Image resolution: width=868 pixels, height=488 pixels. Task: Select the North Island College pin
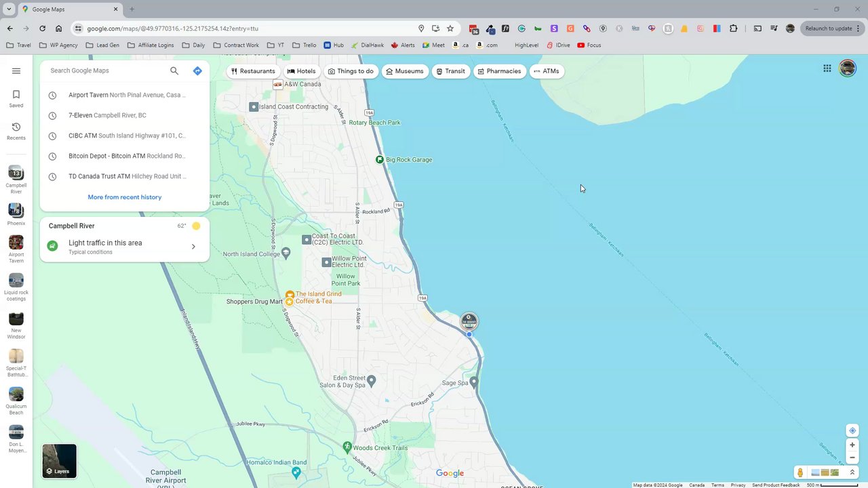pos(285,253)
